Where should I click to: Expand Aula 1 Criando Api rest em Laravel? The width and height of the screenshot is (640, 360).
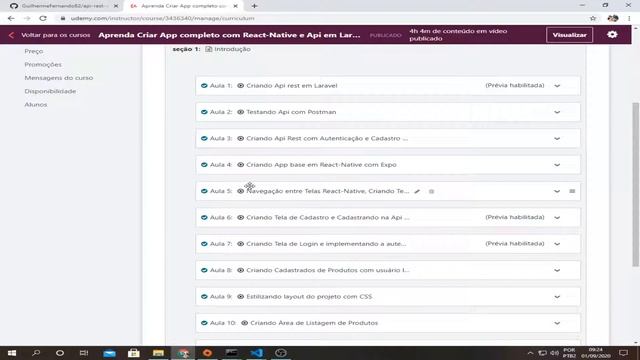coord(557,86)
